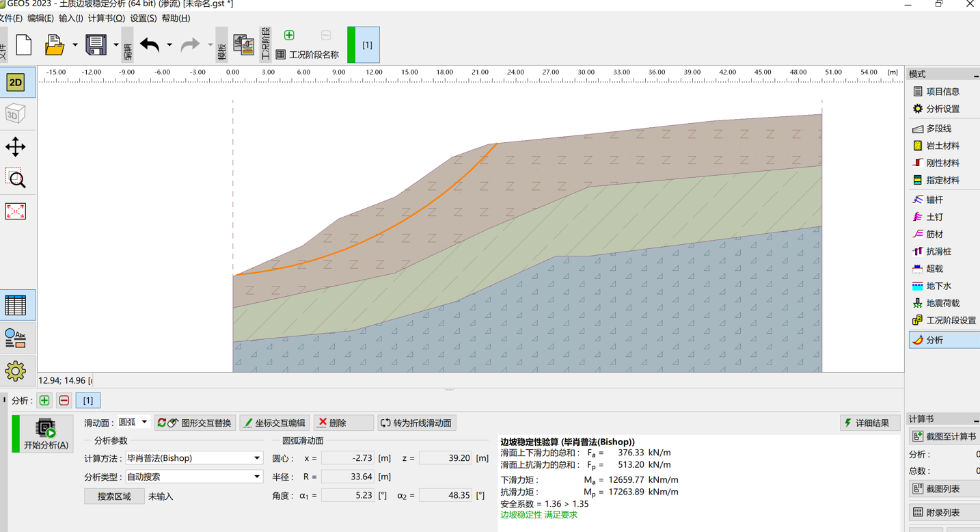Add a new analysis with green plus

[44, 401]
